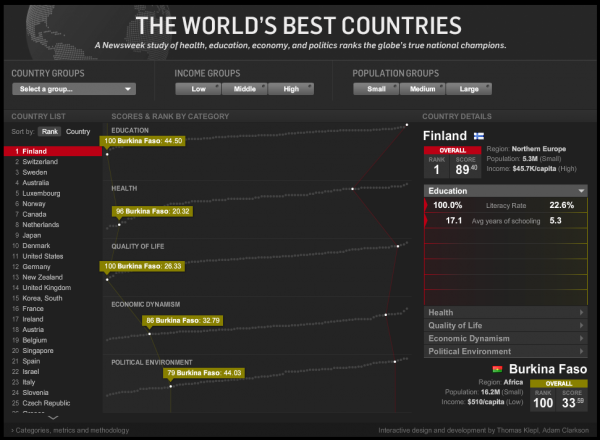
Task: Select Denmark in the country list
Action: 53,246
